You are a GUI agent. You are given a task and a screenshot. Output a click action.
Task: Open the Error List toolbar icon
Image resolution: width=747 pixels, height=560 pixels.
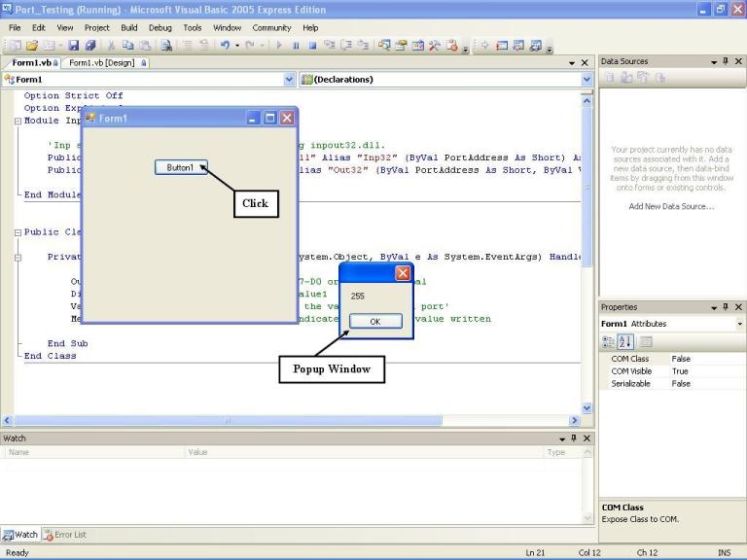tap(451, 46)
